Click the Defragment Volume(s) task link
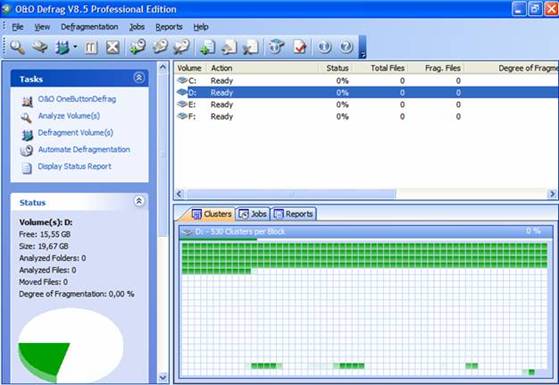Screen dimensions: 559x385 coord(75,133)
